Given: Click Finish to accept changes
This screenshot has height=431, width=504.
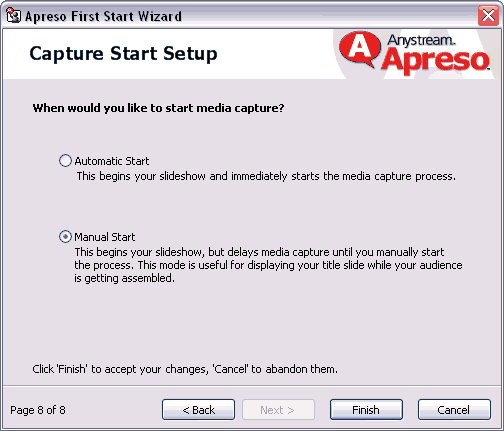Looking at the screenshot, I should click(x=366, y=410).
